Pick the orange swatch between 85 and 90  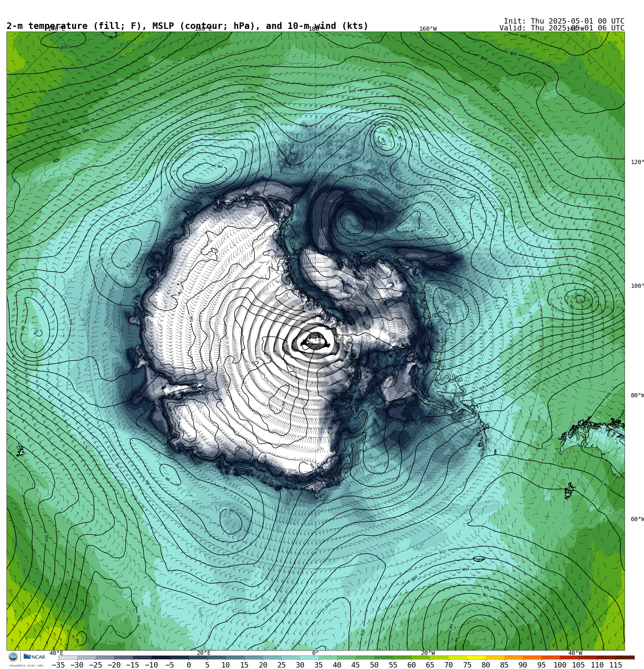(513, 657)
